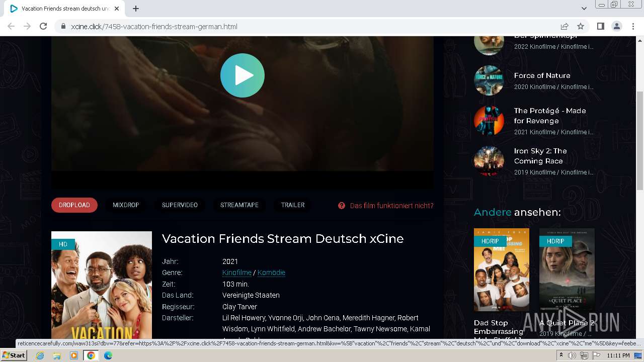The image size is (644, 362).
Task: Open Chrome profile menu
Action: click(x=616, y=26)
